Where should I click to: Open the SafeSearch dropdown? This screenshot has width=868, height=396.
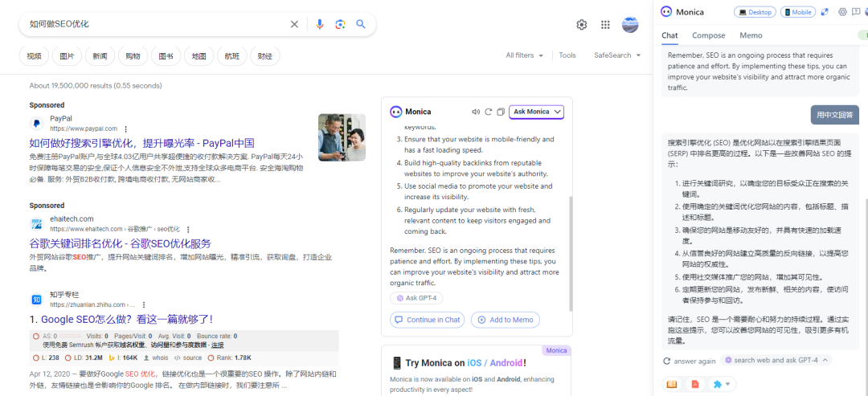click(x=617, y=55)
